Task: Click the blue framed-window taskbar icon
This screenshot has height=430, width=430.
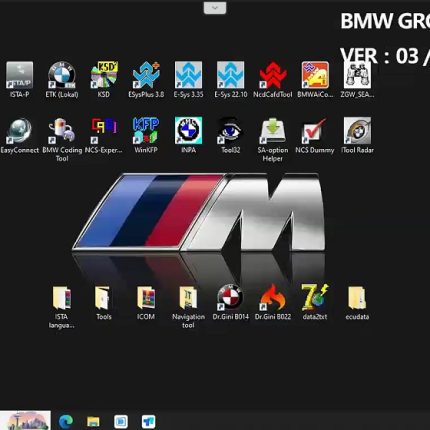Action: pos(121,422)
